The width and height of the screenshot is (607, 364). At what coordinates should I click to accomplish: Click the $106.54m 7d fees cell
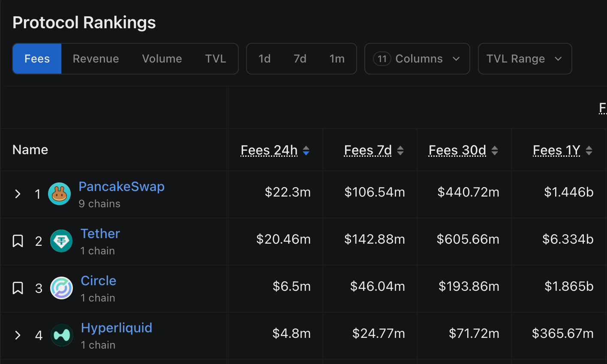[x=375, y=192]
